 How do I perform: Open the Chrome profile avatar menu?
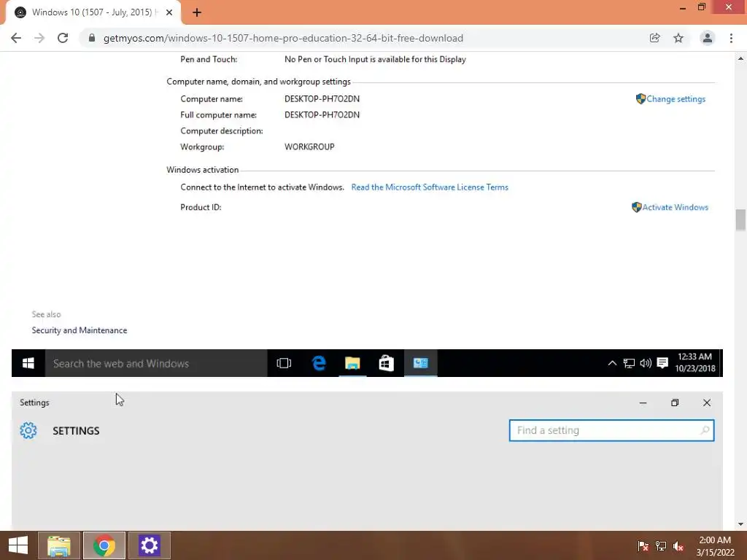[x=708, y=38]
